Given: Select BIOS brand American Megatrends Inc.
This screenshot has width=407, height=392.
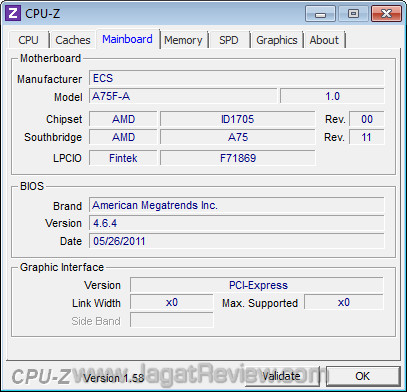Looking at the screenshot, I should pyautogui.click(x=237, y=205).
